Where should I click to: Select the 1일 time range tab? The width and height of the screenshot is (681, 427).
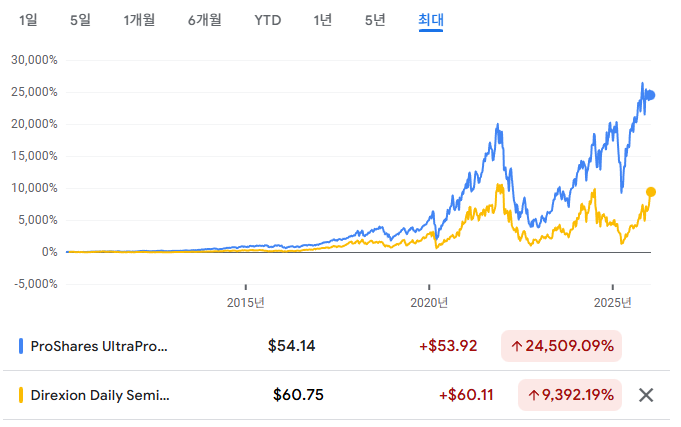tap(28, 20)
